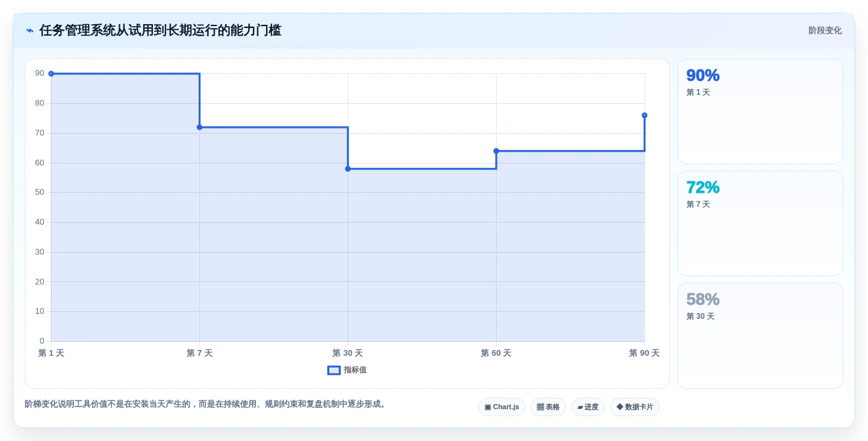The width and height of the screenshot is (868, 441).
Task: Click the data point at 第 1 天 value 90
Action: click(51, 74)
